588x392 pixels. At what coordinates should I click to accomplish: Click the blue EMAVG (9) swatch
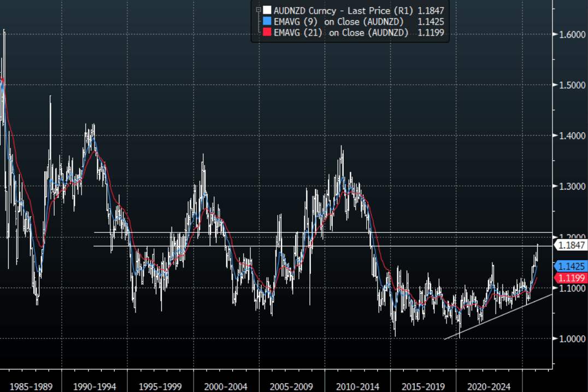click(267, 21)
